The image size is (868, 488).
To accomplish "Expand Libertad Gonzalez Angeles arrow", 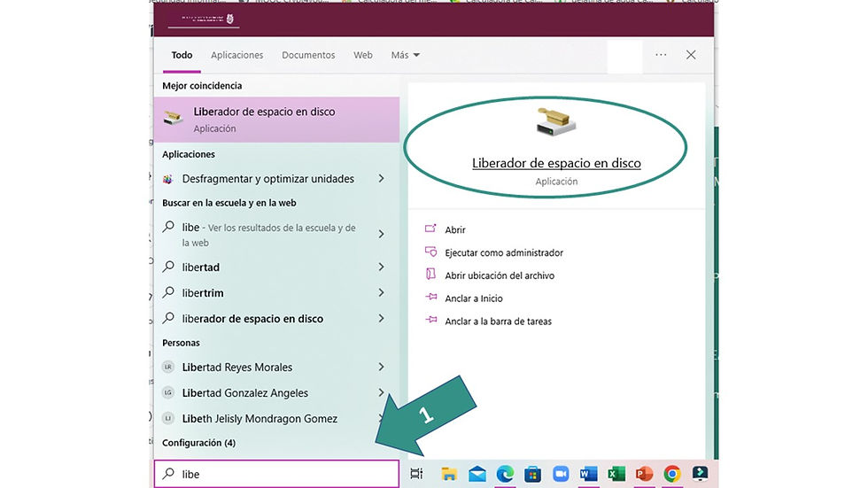I will (382, 392).
